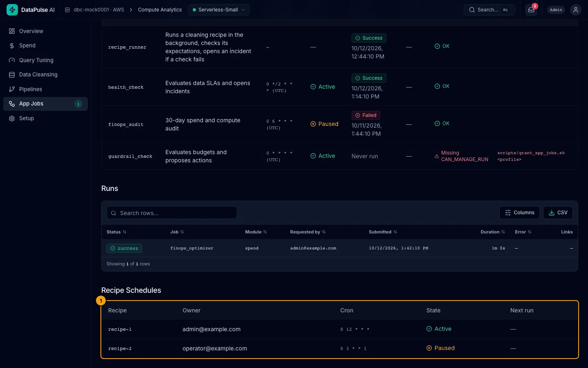The image size is (588, 368).
Task: Click the App Jobs sidebar icon
Action: pos(12,104)
